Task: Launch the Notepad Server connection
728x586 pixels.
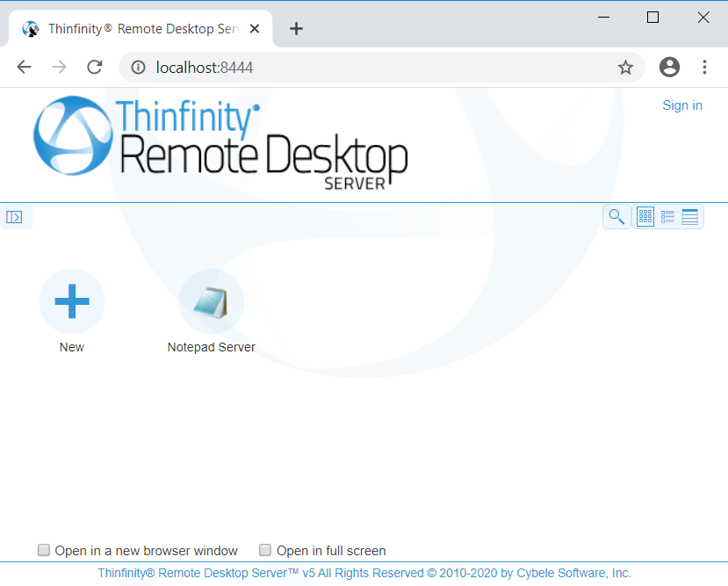Action: [x=212, y=301]
